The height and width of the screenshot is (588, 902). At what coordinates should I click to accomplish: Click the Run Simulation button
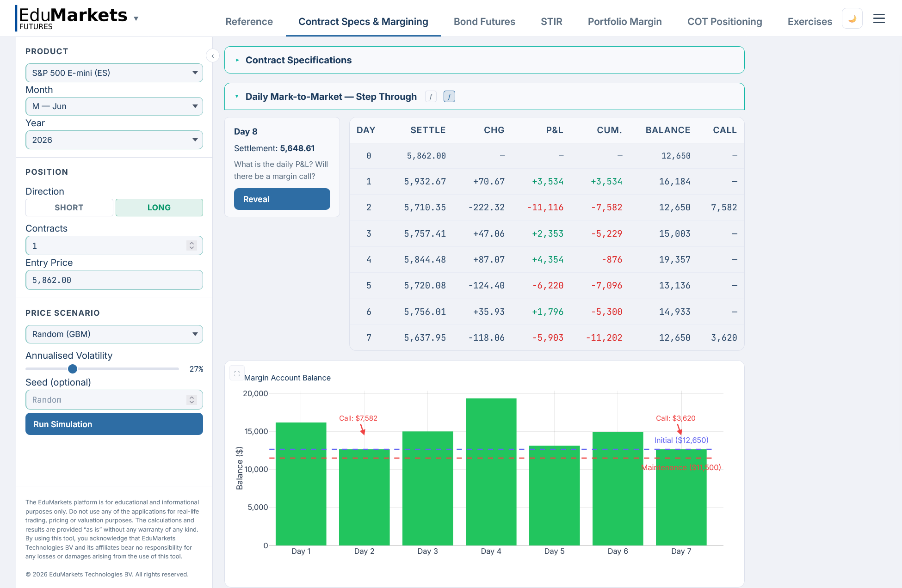(x=114, y=424)
